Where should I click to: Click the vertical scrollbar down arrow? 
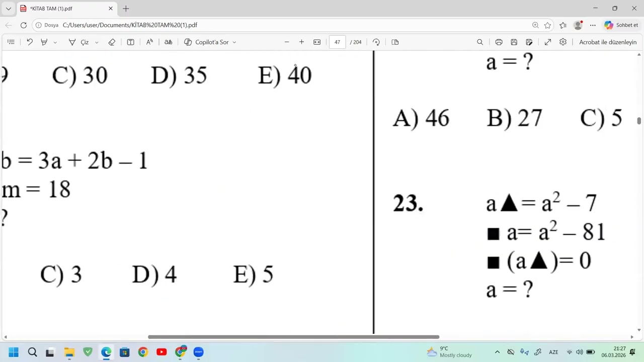tap(639, 330)
